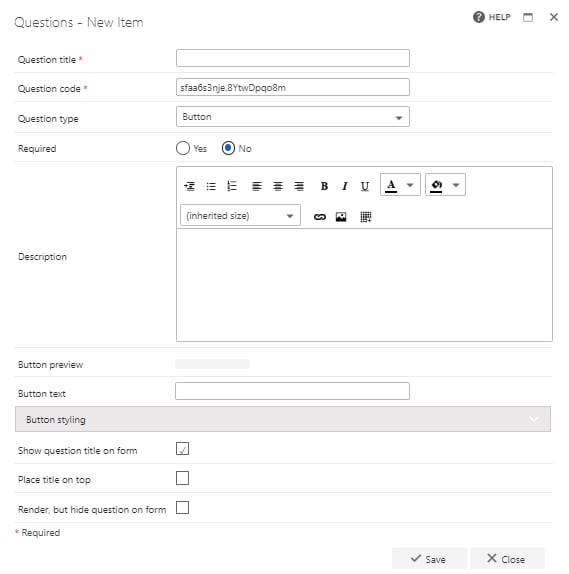Screen dimensions: 569x574
Task: Click the Question title input field
Action: pyautogui.click(x=293, y=58)
